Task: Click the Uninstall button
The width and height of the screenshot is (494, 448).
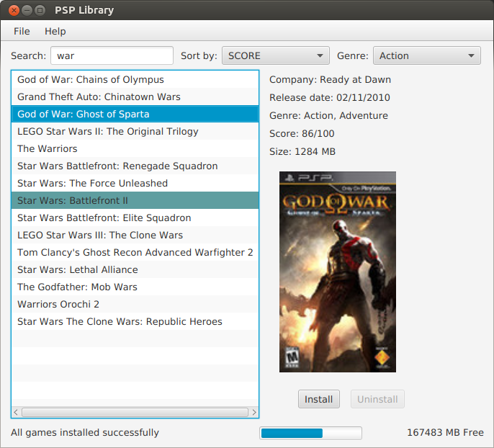Action: [x=377, y=399]
